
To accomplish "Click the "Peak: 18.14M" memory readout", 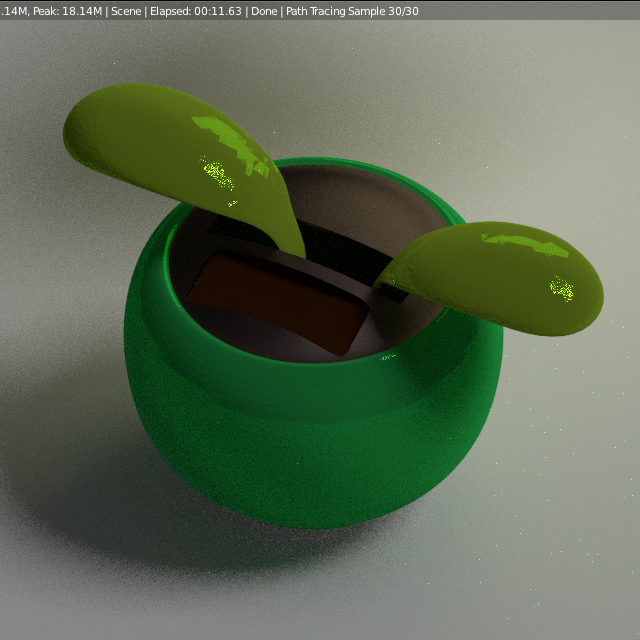I will tap(67, 11).
